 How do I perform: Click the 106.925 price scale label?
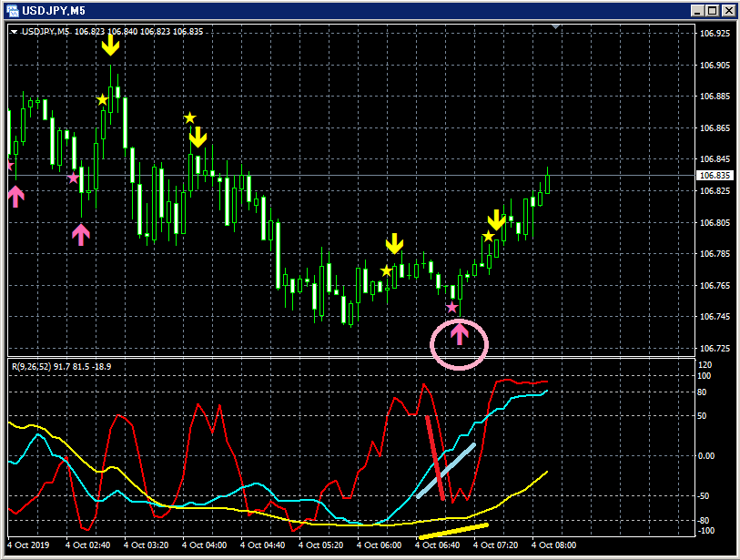tap(715, 34)
